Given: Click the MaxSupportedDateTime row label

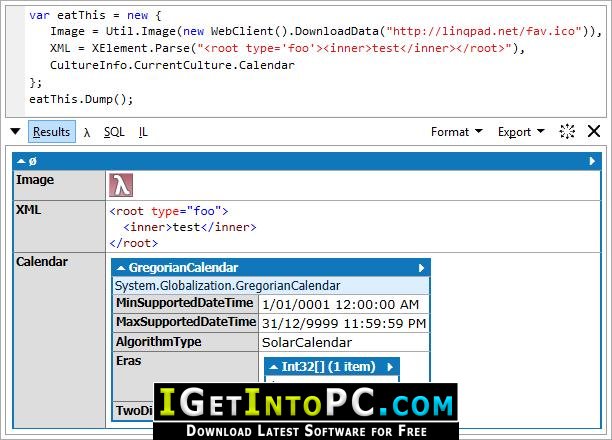Looking at the screenshot, I should [186, 322].
